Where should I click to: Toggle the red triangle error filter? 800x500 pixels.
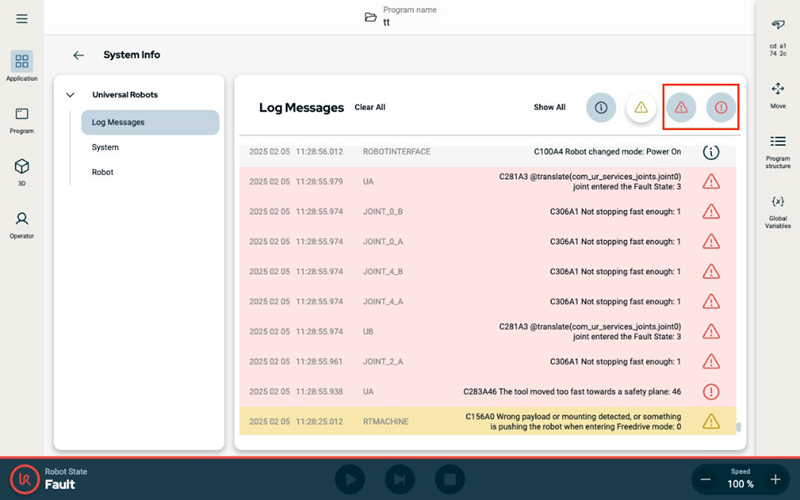[x=681, y=107]
